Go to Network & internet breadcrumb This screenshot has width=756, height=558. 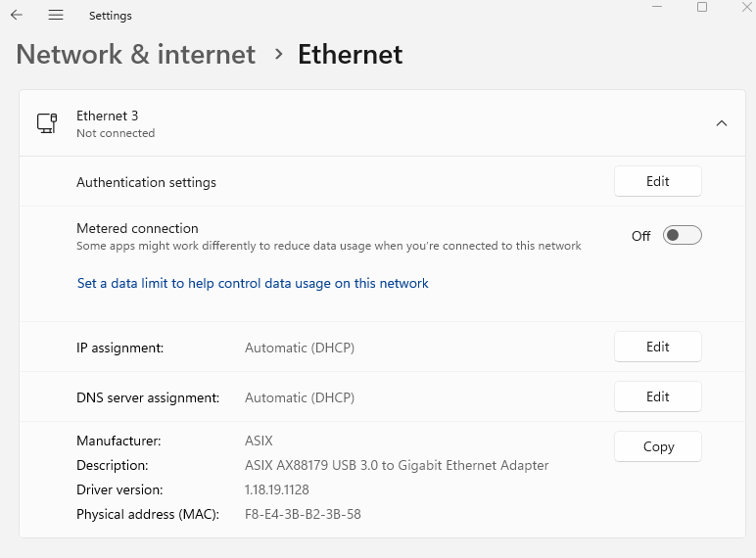pos(136,55)
